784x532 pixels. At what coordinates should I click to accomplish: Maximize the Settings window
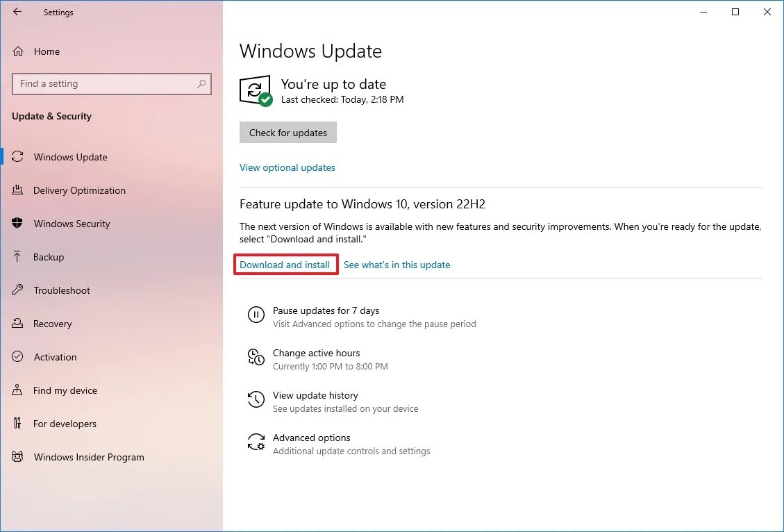[735, 12]
